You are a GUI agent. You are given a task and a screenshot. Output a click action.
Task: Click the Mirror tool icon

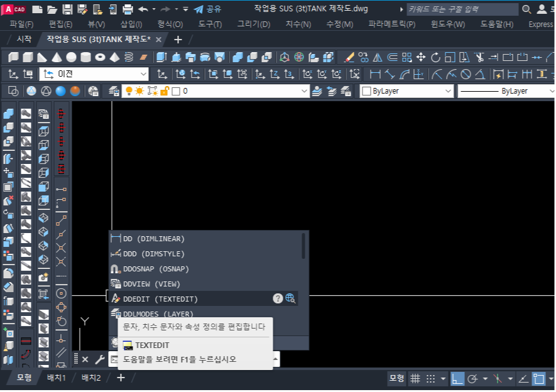click(378, 57)
